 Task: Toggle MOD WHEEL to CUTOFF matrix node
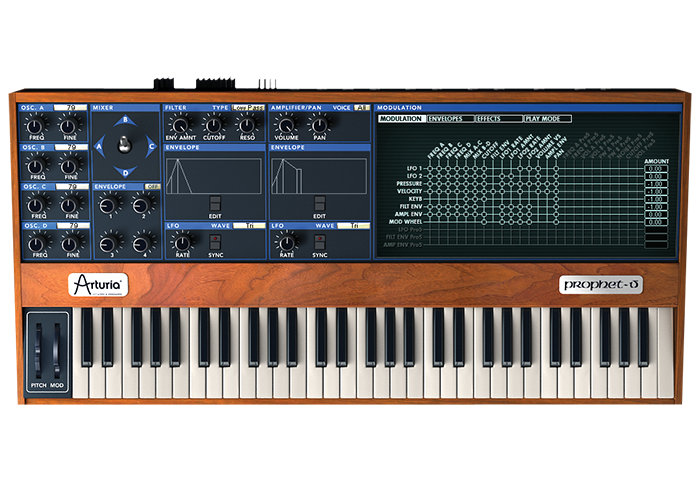484,222
